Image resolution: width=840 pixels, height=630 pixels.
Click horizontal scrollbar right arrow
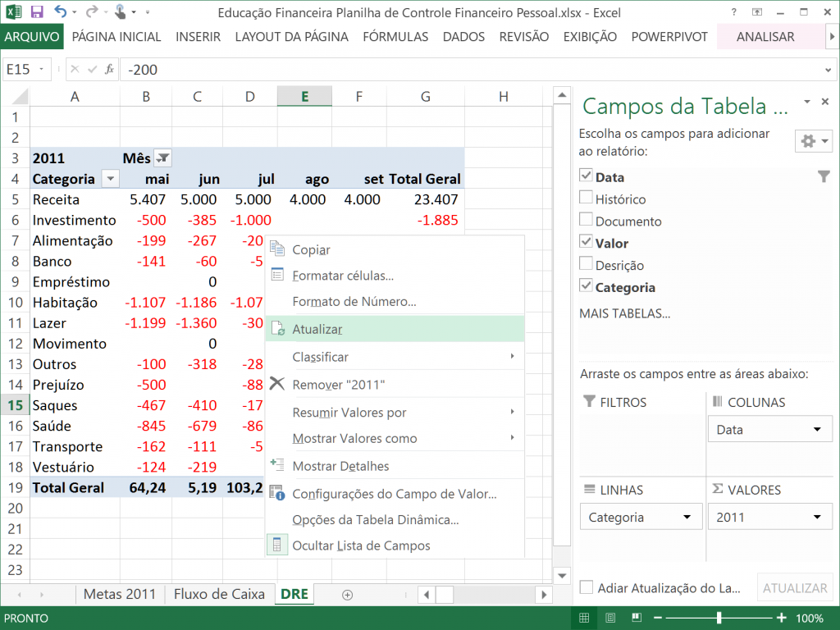[544, 595]
